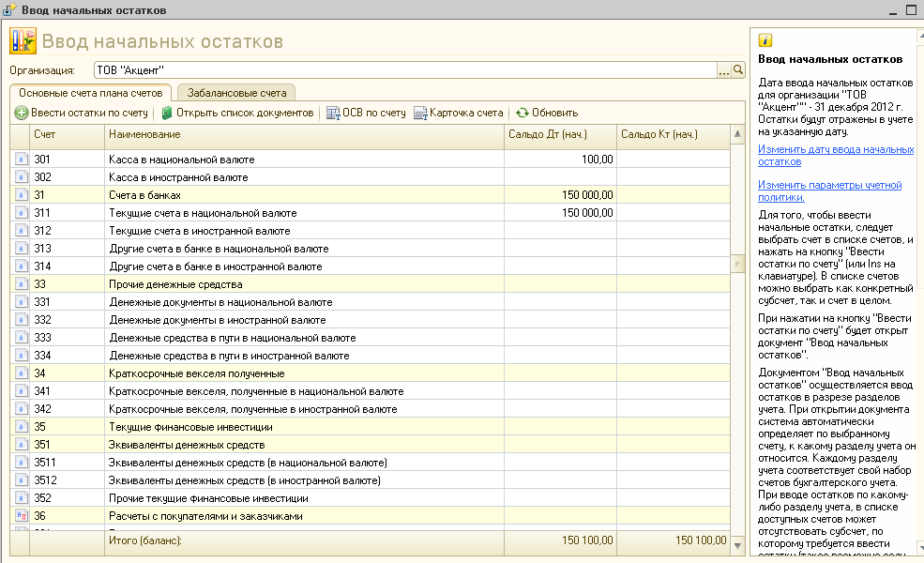Click account icon in row 31
924x563 pixels.
(22, 194)
